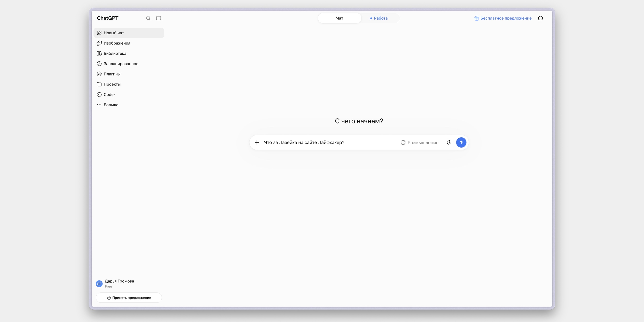Click the microphone dictation icon
Image resolution: width=644 pixels, height=322 pixels.
448,142
